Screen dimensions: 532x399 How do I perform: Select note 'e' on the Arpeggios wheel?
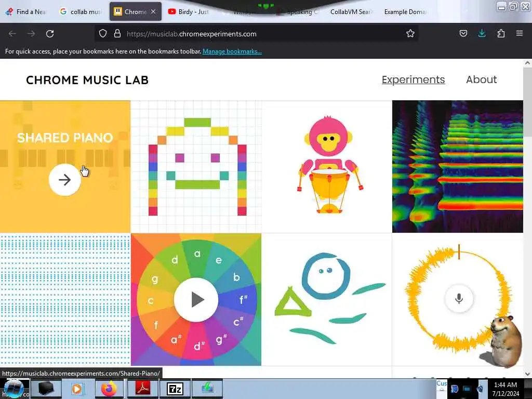[x=219, y=260]
